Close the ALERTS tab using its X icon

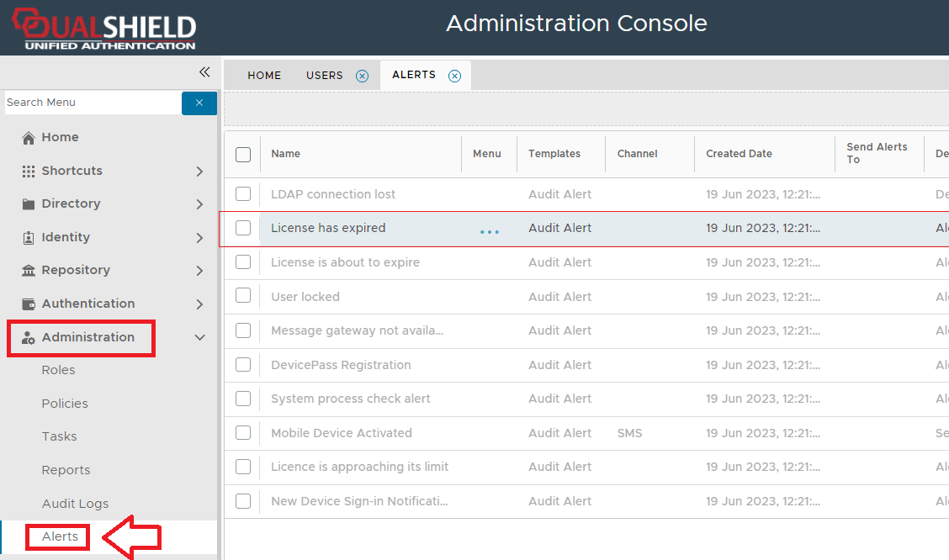[454, 76]
